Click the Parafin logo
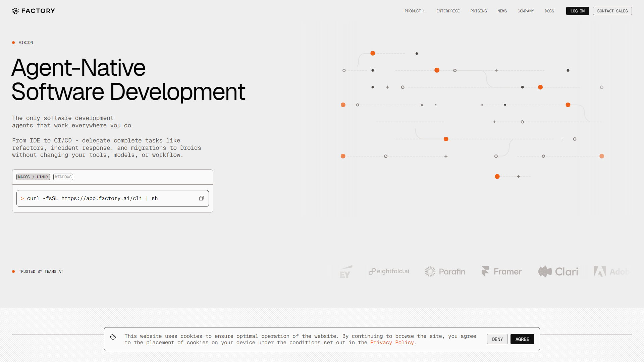 445,271
